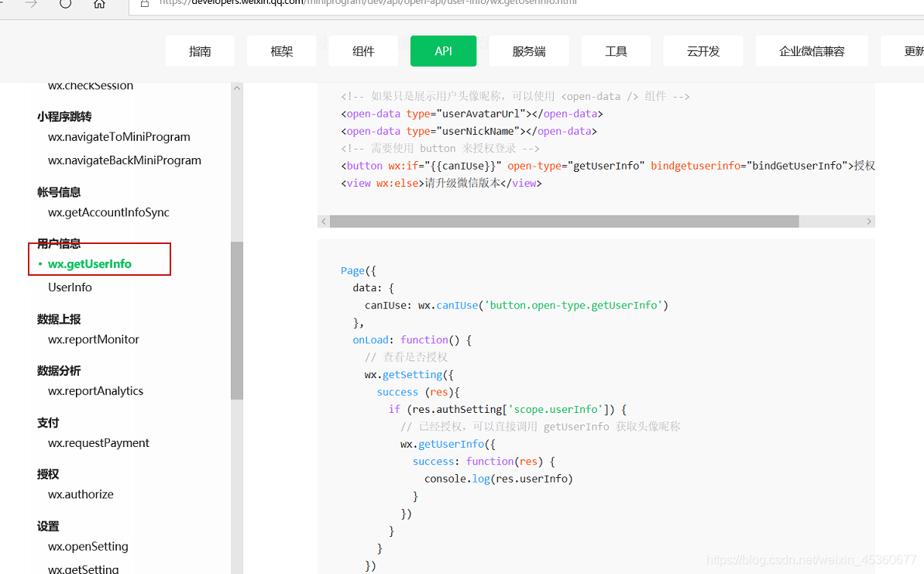Click the canIUse data code line
Screen dimensions: 924x574
(x=516, y=305)
